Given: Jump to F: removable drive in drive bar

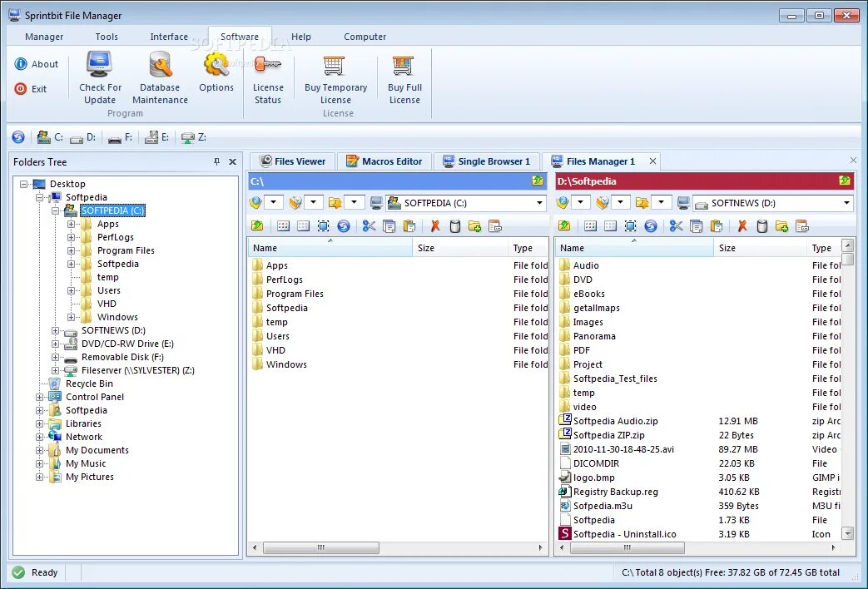Looking at the screenshot, I should click(x=120, y=137).
